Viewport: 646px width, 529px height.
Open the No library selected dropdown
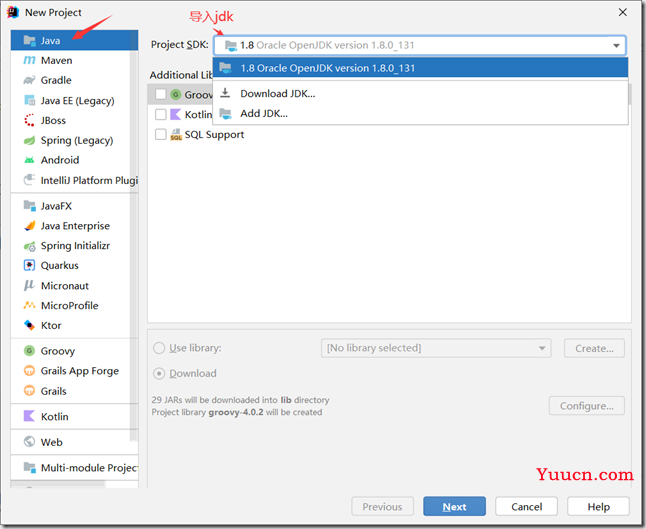pyautogui.click(x=436, y=348)
